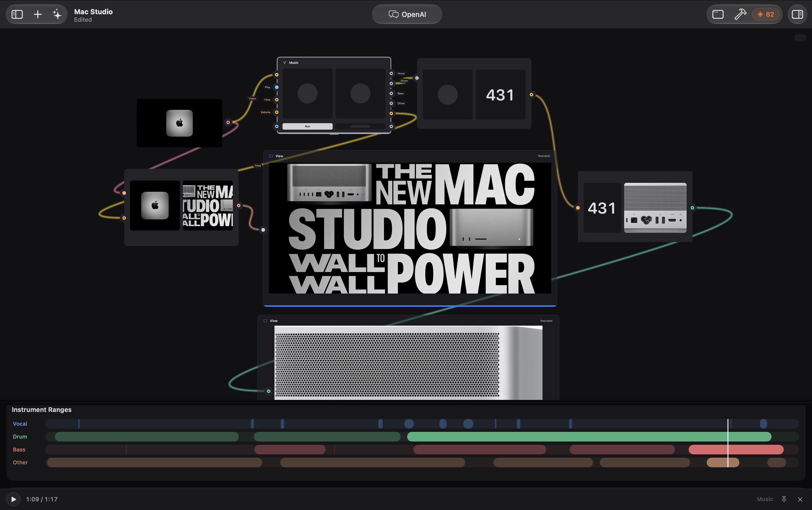Click the first brown Other range
Viewport: 812px width, 510px height.
(154, 462)
